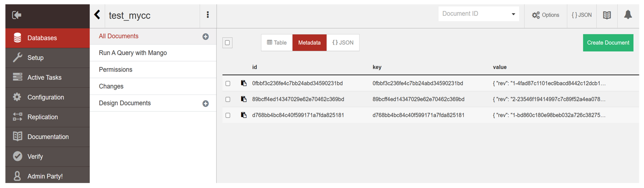Screen dimensions: 644x188
Task: Open the Options gear in the top bar
Action: [545, 15]
